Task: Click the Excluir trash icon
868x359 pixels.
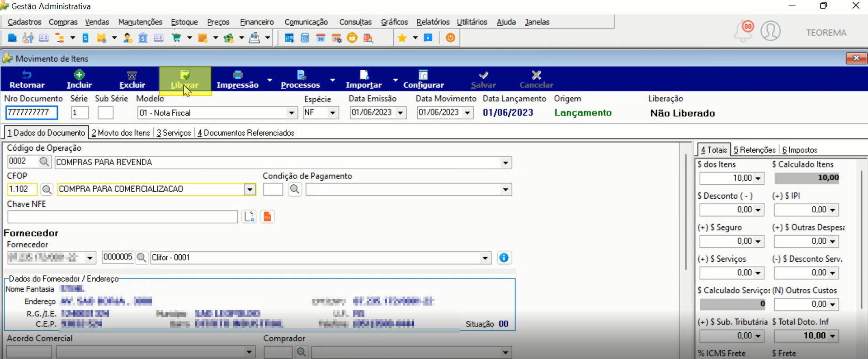Action: (x=132, y=75)
